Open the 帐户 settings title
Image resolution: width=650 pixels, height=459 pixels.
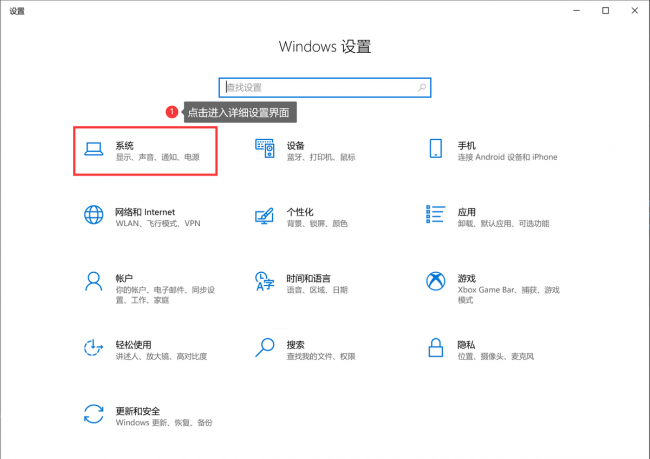coord(124,278)
